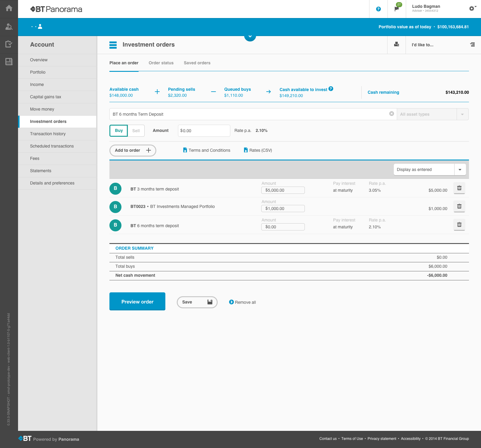Open Transaction history in Account menu
The height and width of the screenshot is (448, 481).
point(57,134)
